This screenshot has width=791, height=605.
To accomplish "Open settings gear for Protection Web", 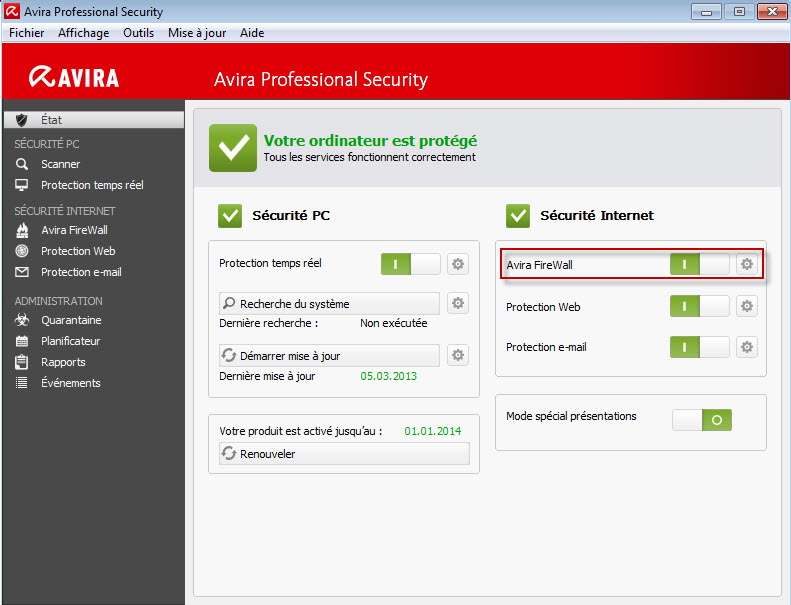I will pos(747,306).
